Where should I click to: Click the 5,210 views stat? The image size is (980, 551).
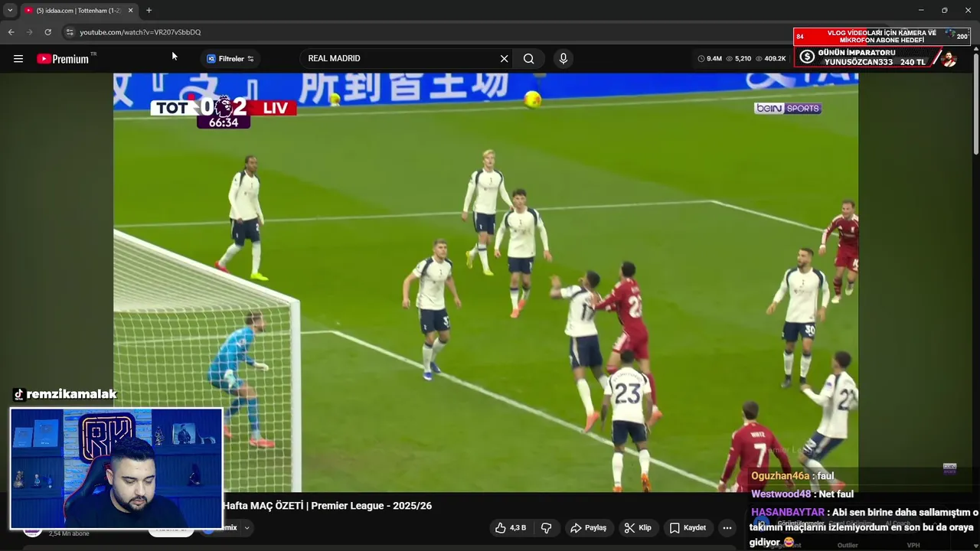click(739, 59)
